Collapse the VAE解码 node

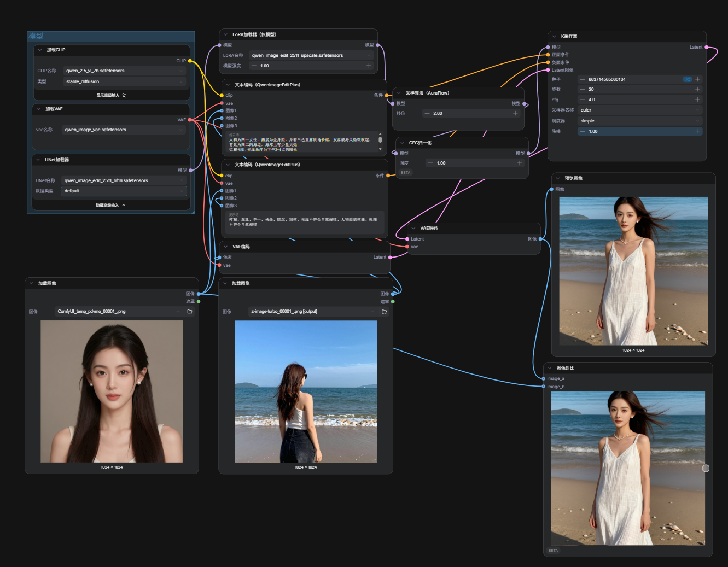tap(413, 228)
